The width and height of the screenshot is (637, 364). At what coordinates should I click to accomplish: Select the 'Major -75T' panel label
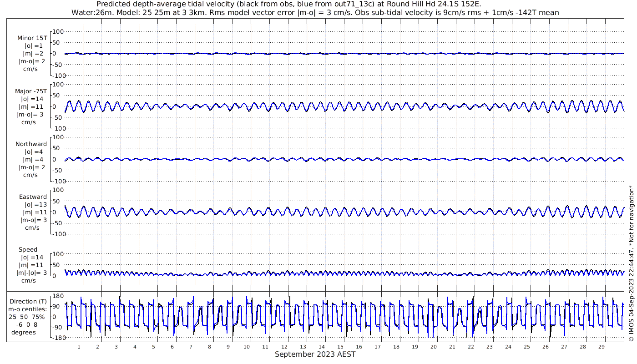[31, 91]
